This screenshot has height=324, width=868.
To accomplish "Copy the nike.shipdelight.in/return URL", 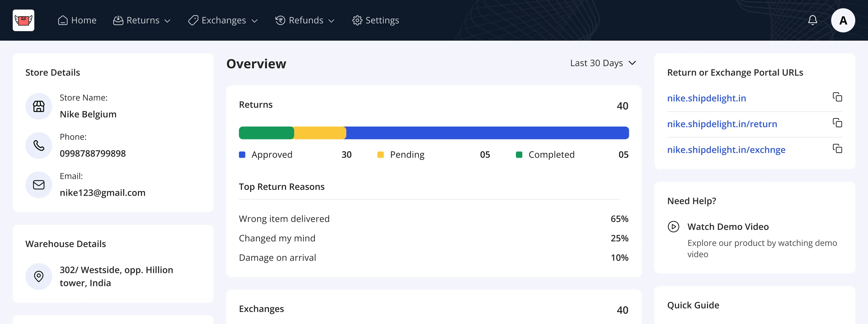I will [x=837, y=123].
